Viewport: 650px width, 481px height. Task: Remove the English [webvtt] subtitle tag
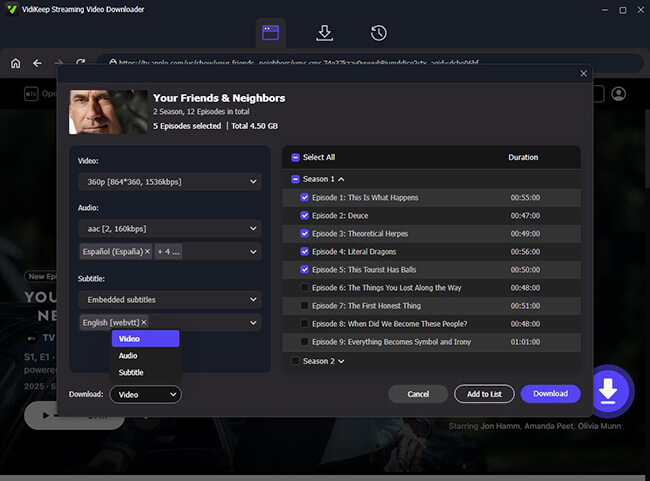click(144, 322)
